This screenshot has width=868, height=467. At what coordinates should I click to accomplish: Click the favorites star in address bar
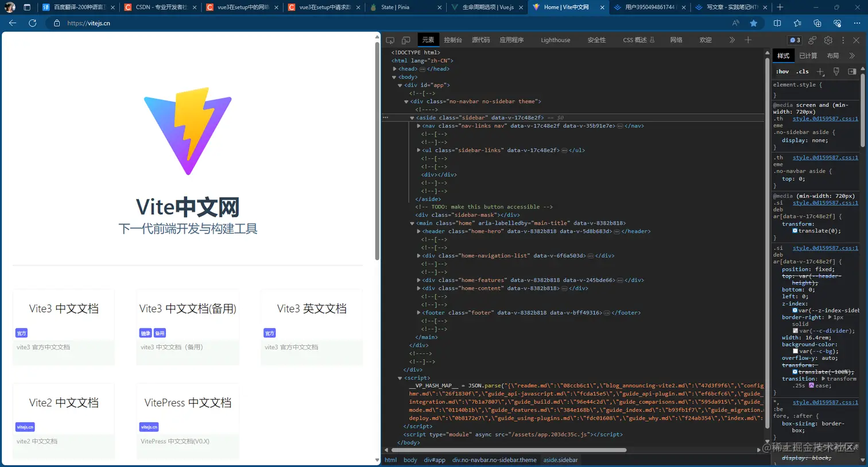754,23
